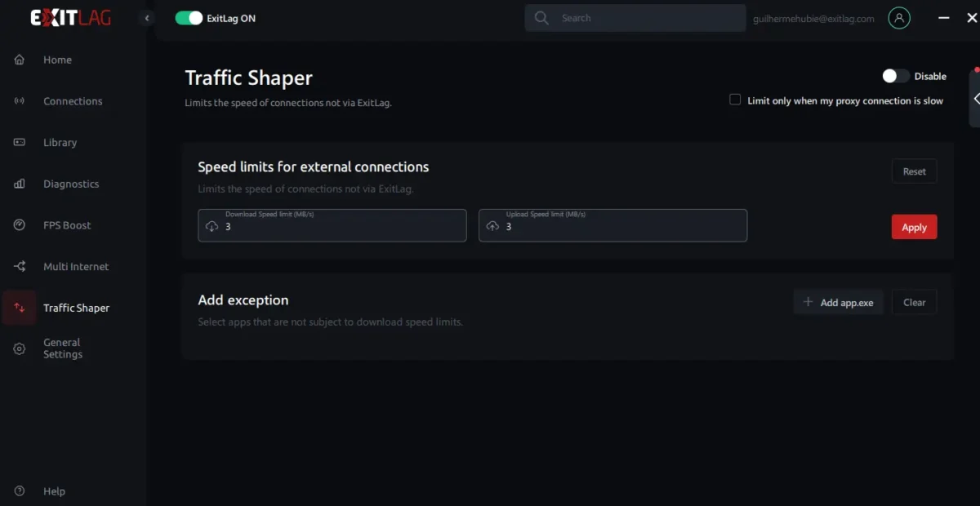Open the Library gamepad icon
The image size is (980, 506).
(x=20, y=142)
